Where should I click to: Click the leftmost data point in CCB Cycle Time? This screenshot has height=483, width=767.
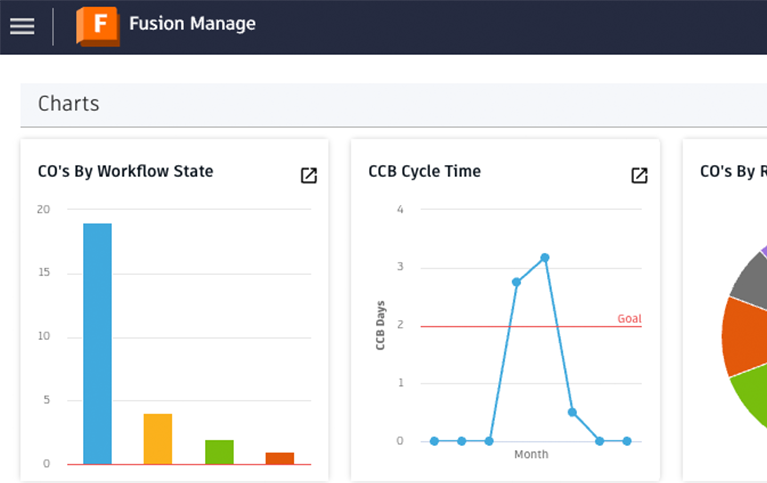click(x=434, y=441)
